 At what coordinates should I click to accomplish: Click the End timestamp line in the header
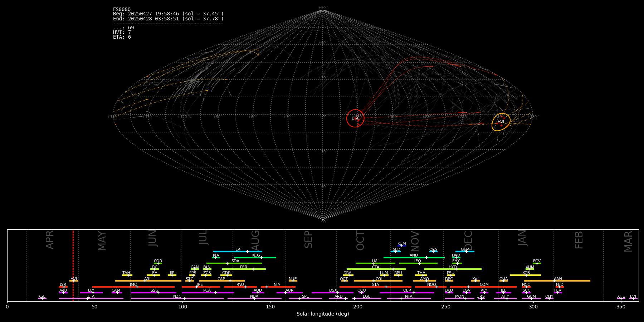coord(168,19)
